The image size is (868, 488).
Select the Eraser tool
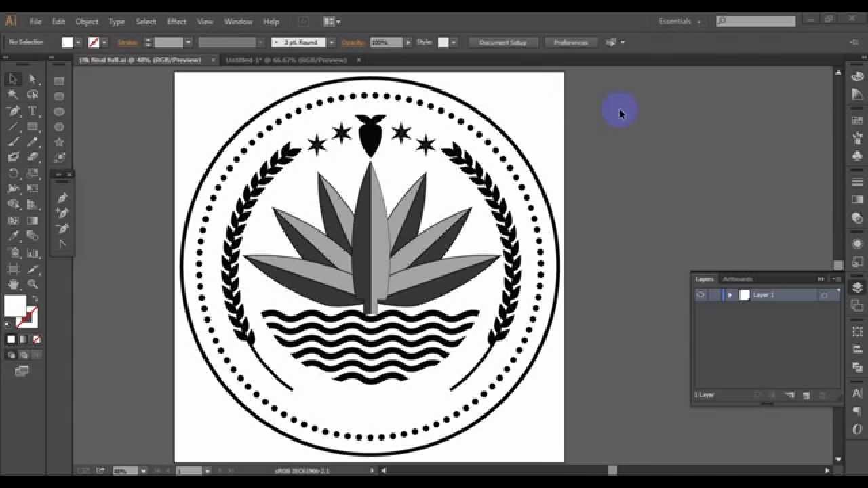pyautogui.click(x=32, y=157)
